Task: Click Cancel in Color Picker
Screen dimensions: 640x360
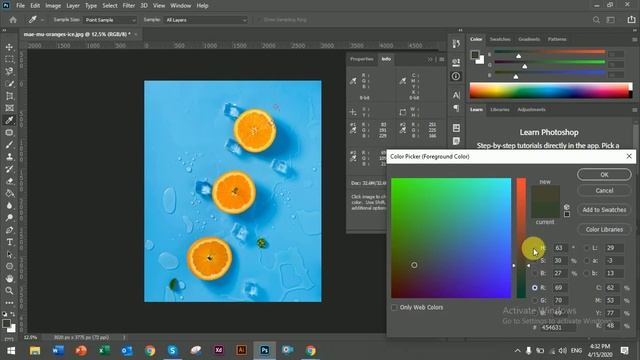Action: click(x=604, y=191)
